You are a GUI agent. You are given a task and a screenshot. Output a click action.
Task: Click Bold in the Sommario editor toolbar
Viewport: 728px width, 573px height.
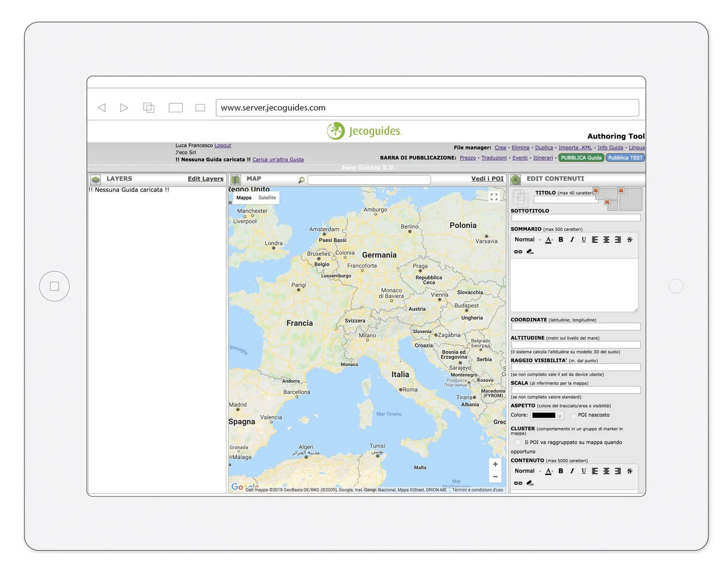pyautogui.click(x=561, y=239)
